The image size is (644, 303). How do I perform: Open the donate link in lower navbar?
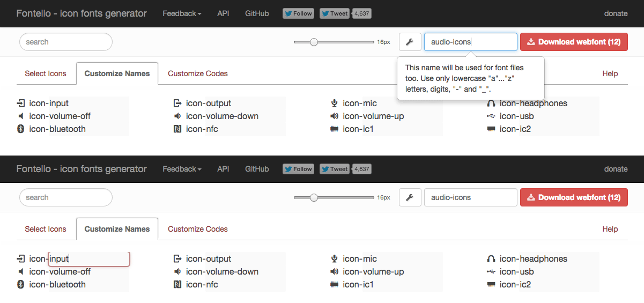(x=616, y=169)
